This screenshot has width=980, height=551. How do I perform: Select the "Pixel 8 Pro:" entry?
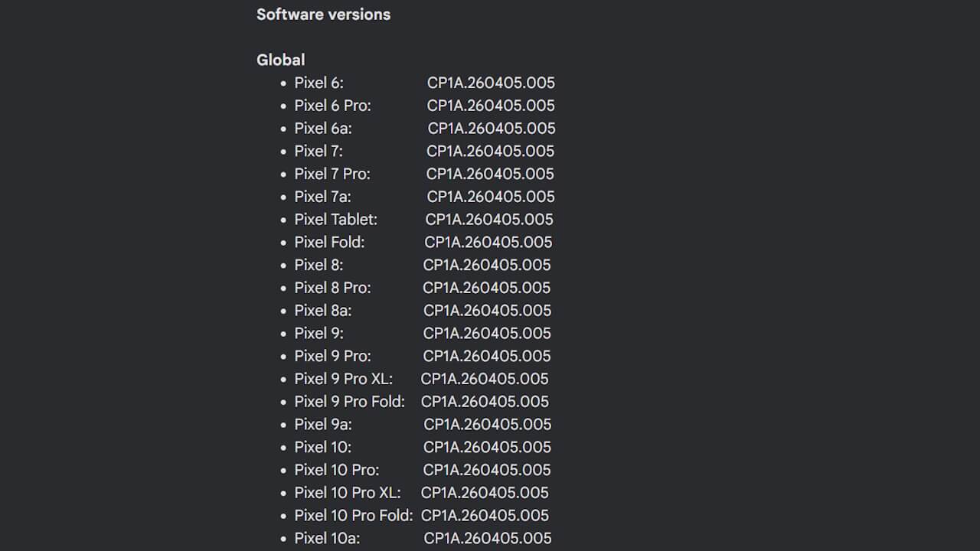tap(332, 288)
